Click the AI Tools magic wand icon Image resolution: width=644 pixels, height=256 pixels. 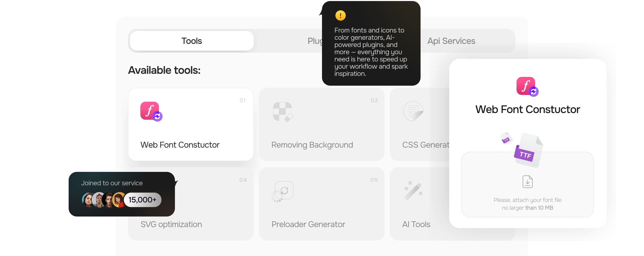(413, 191)
